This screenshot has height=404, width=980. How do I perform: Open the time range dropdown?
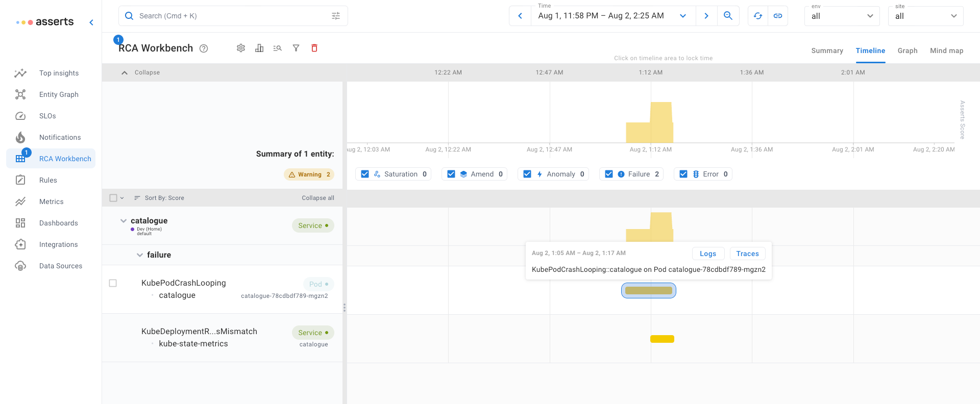pos(683,16)
